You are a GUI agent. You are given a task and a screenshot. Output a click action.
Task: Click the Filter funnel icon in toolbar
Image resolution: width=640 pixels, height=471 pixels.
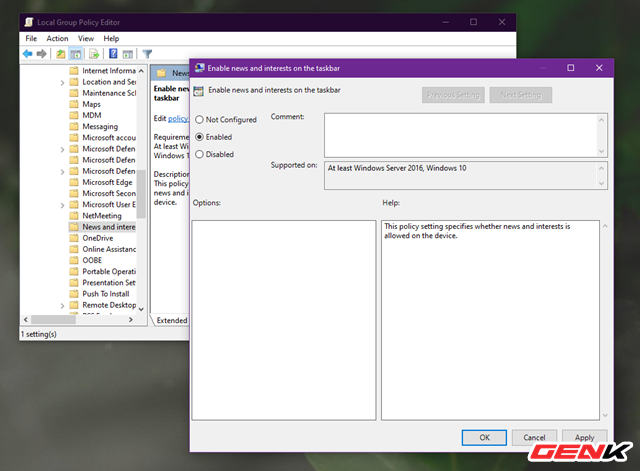click(147, 53)
